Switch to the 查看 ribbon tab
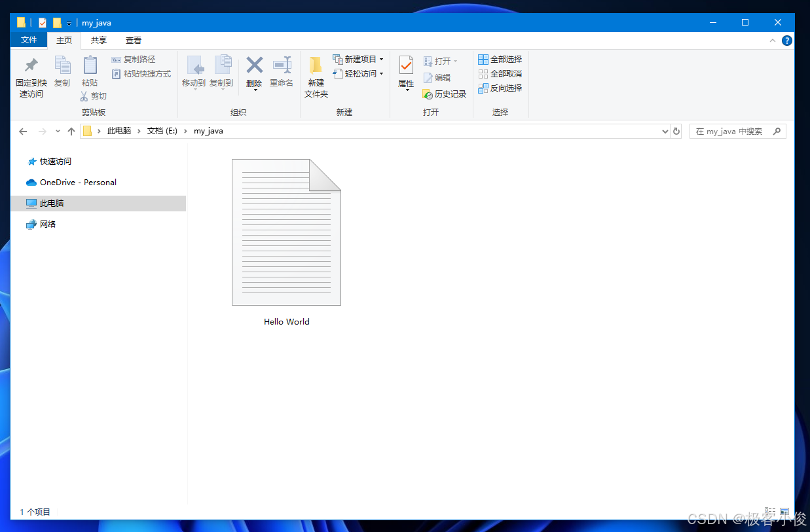This screenshot has width=810, height=532. 134,40
